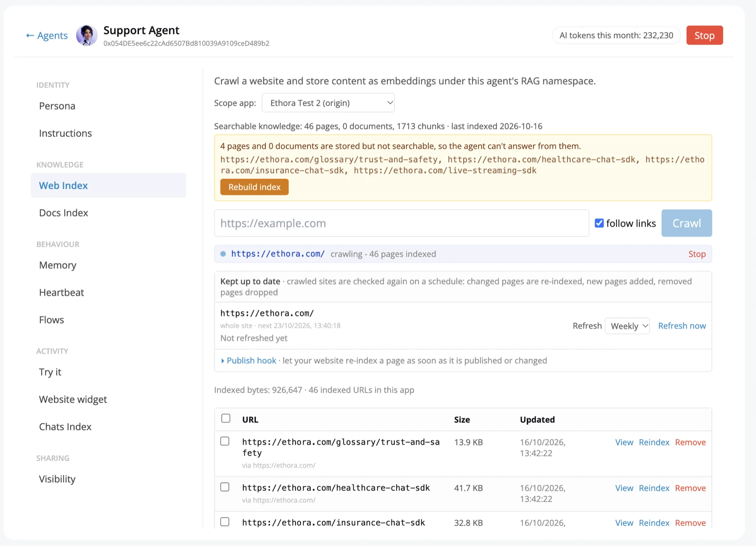756x546 pixels.
Task: Reindex the insurance-chat-sdk page
Action: (654, 523)
